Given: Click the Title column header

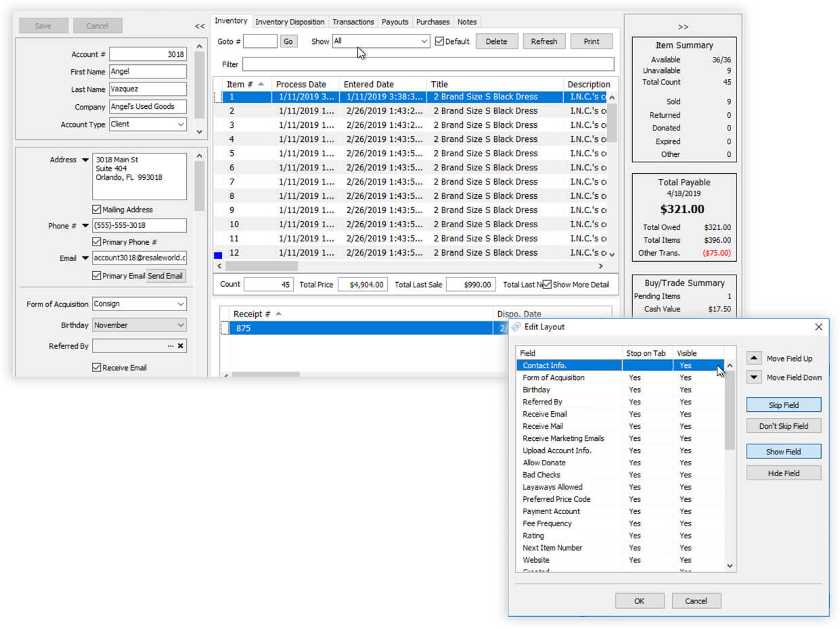Looking at the screenshot, I should 495,84.
